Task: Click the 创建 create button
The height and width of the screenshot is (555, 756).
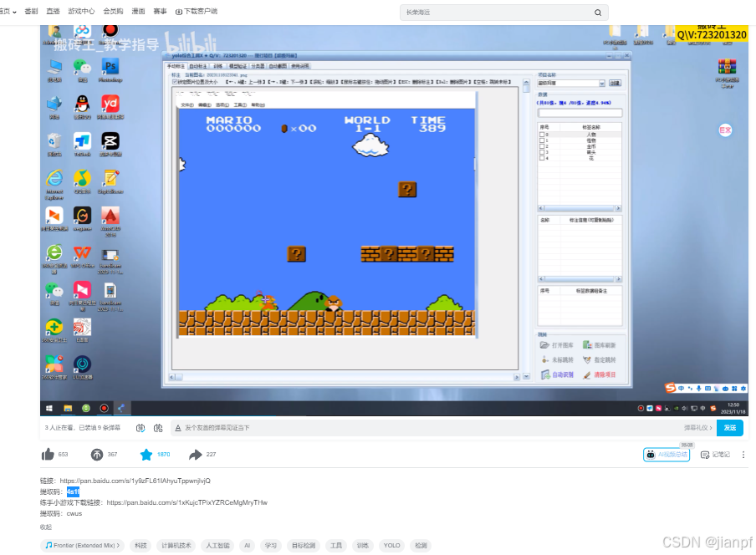Action: point(615,84)
